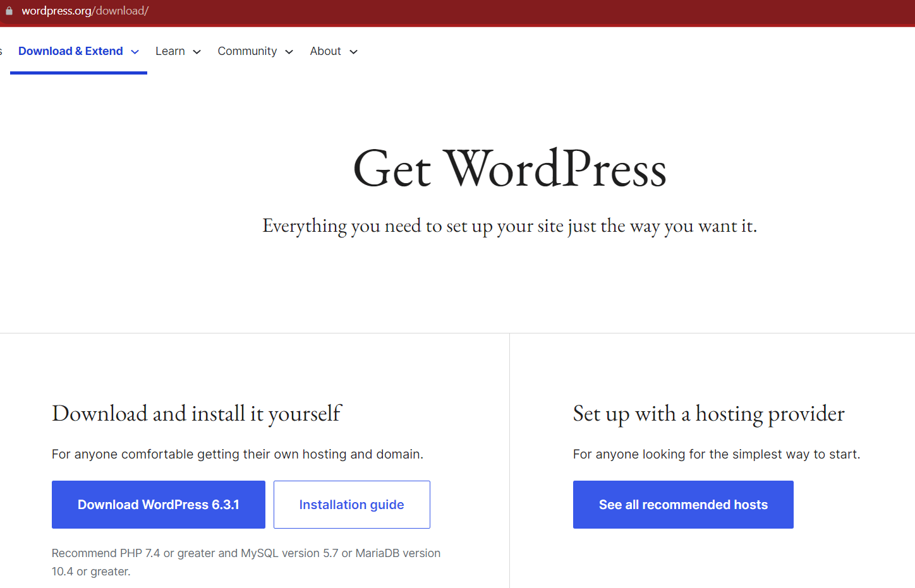Expand the Download & Extend chevron
Screen dimensions: 915x588
click(135, 52)
